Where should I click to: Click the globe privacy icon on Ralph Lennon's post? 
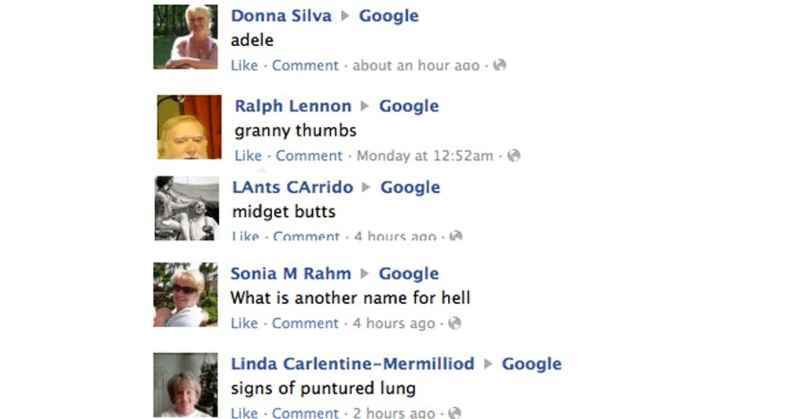click(514, 155)
